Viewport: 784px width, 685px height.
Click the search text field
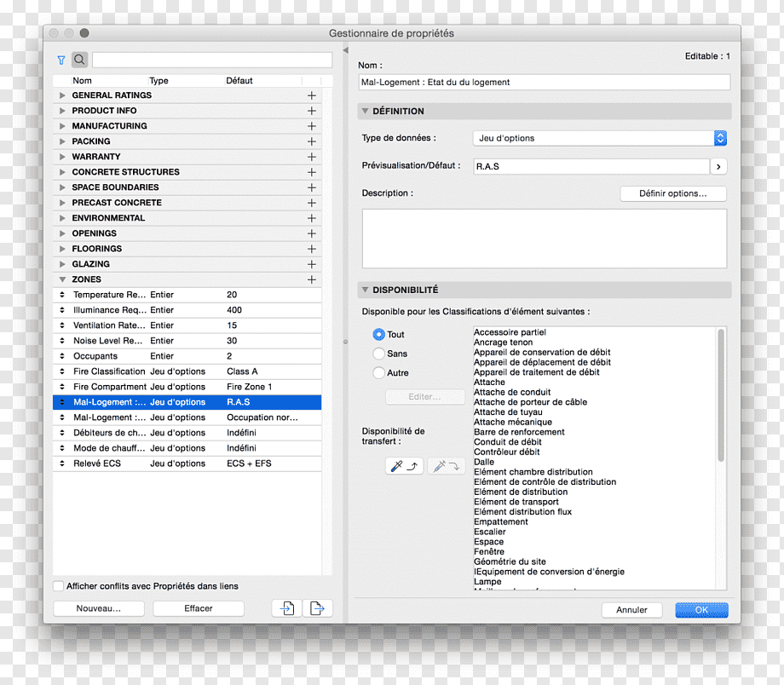point(212,60)
